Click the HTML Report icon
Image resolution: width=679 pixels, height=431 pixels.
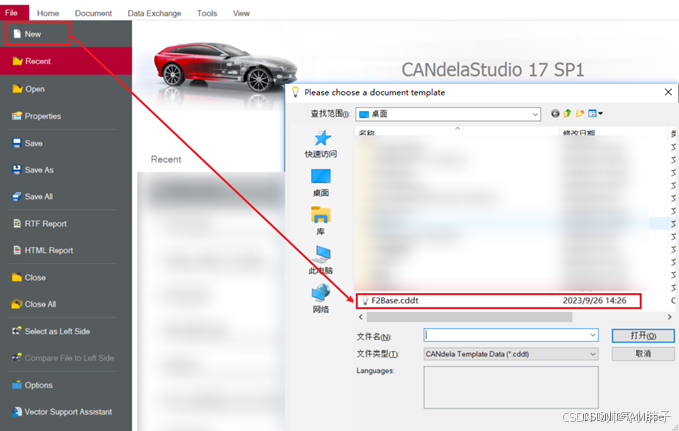(x=17, y=250)
